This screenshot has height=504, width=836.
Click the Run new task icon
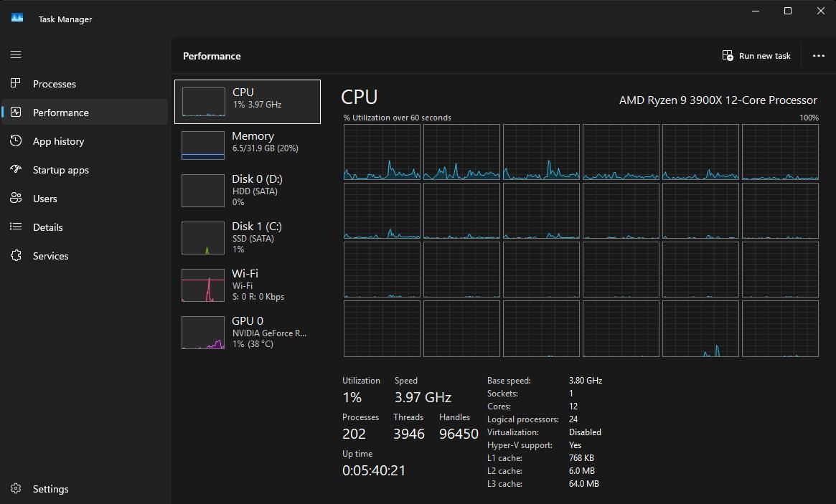[728, 55]
